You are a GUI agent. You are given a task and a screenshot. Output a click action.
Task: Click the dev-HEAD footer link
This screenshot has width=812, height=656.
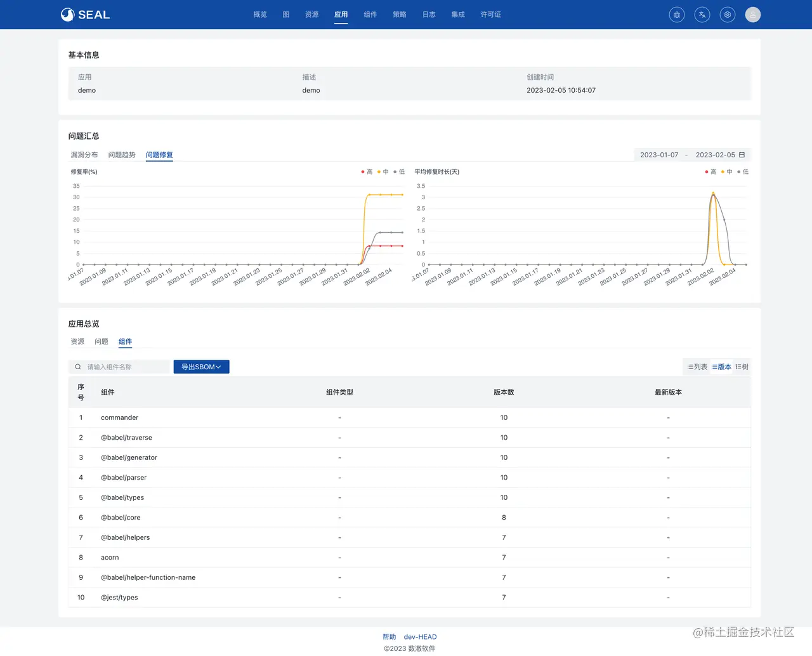point(421,637)
